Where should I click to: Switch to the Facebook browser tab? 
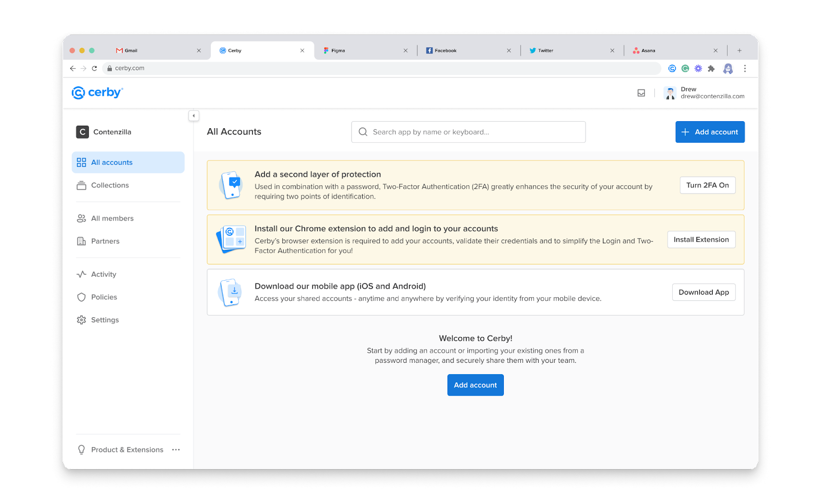pos(468,50)
